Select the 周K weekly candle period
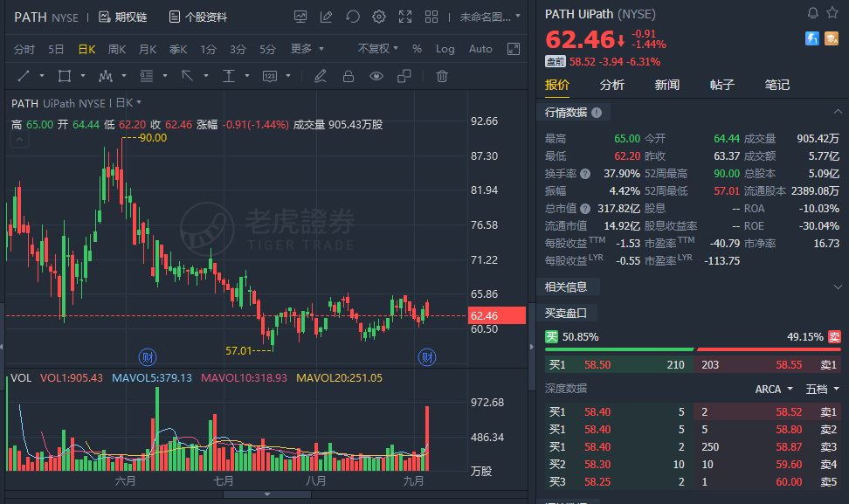This screenshot has height=504, width=849. coord(117,49)
